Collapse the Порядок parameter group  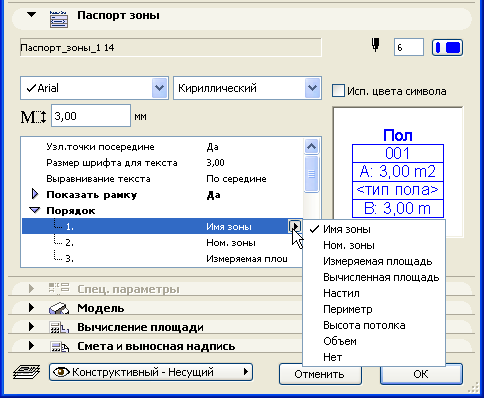(x=35, y=210)
